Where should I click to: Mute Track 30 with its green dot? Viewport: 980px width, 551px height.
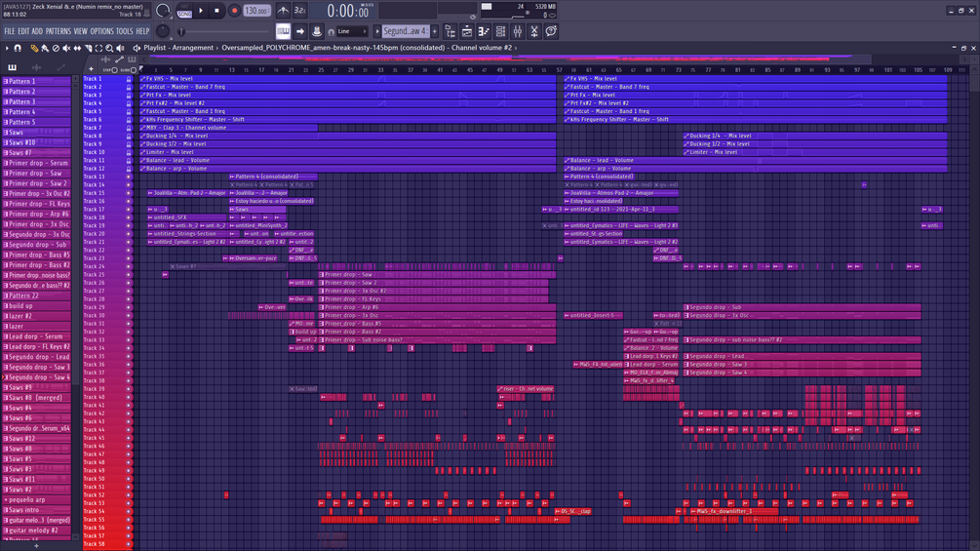(x=130, y=315)
